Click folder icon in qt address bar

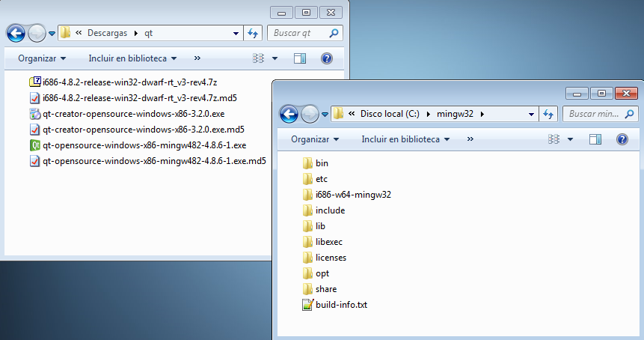(x=65, y=33)
